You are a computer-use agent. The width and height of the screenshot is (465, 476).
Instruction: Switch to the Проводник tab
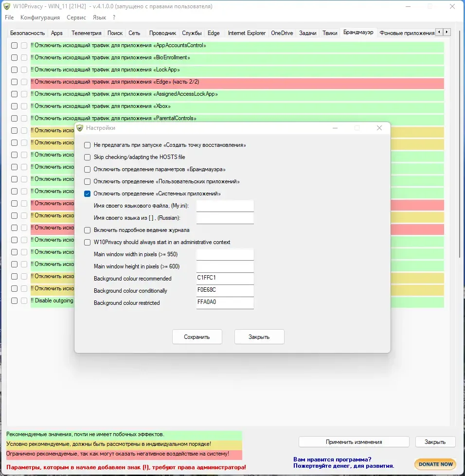click(162, 33)
